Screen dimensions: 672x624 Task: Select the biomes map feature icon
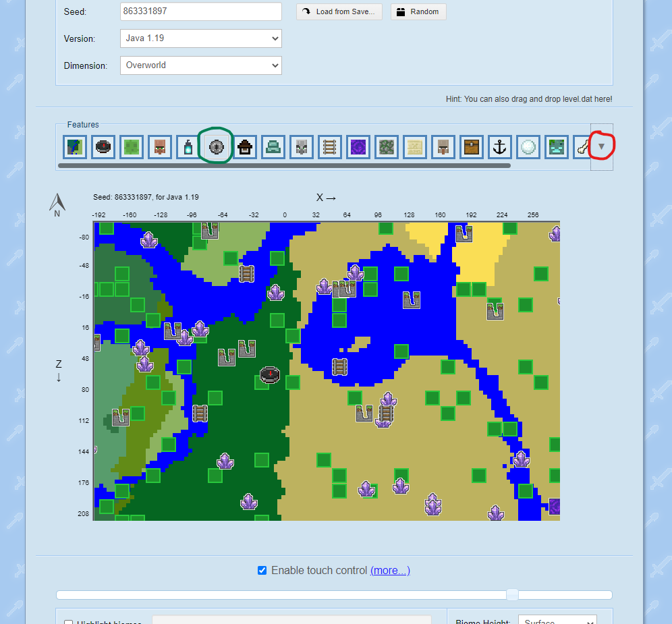75,146
